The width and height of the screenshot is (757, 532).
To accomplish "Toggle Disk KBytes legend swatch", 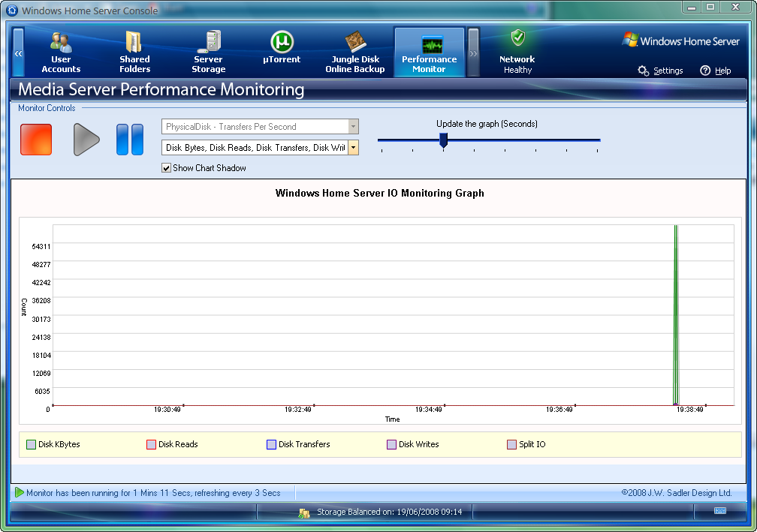I will pos(32,444).
